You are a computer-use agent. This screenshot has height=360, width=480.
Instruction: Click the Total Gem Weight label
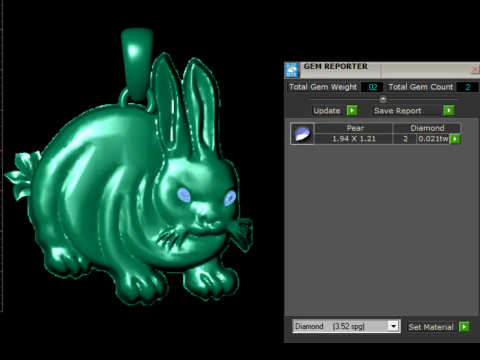pyautogui.click(x=322, y=87)
